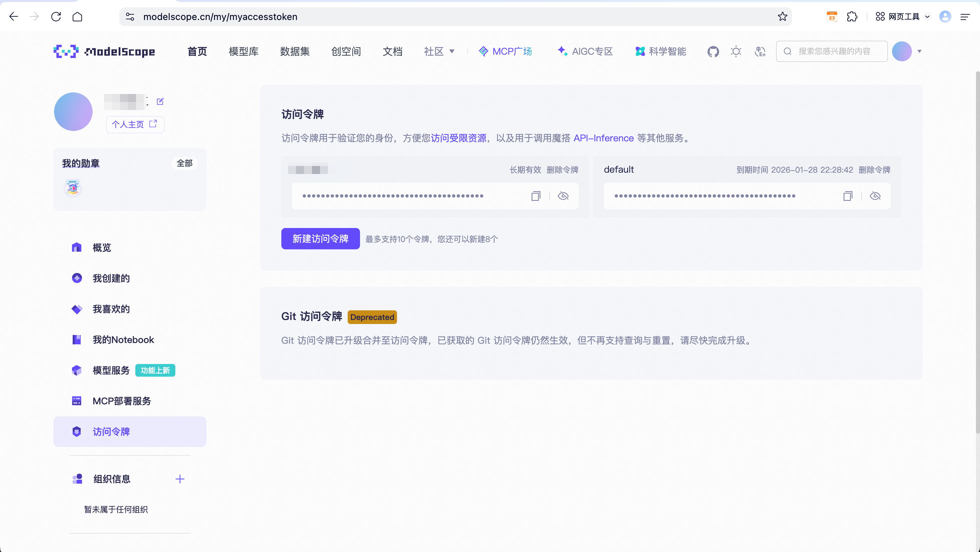Viewport: 980px width, 552px height.
Task: Click edit icon beside username
Action: tap(160, 101)
